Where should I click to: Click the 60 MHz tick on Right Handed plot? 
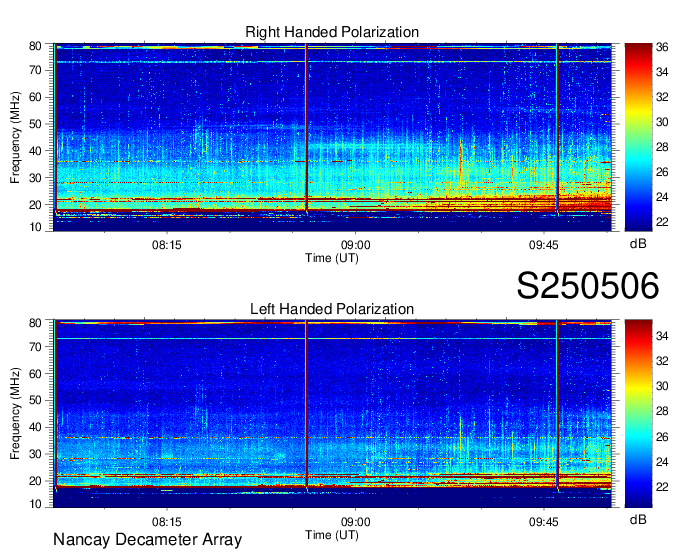coord(35,97)
